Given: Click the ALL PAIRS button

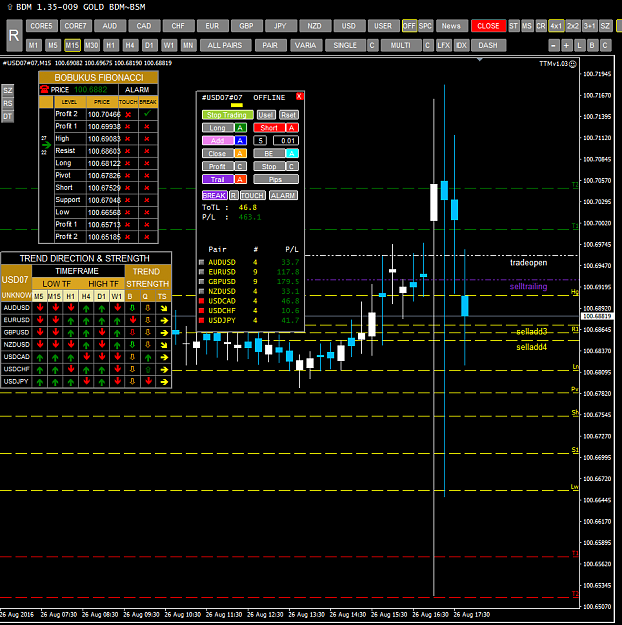Looking at the screenshot, I should click(225, 45).
